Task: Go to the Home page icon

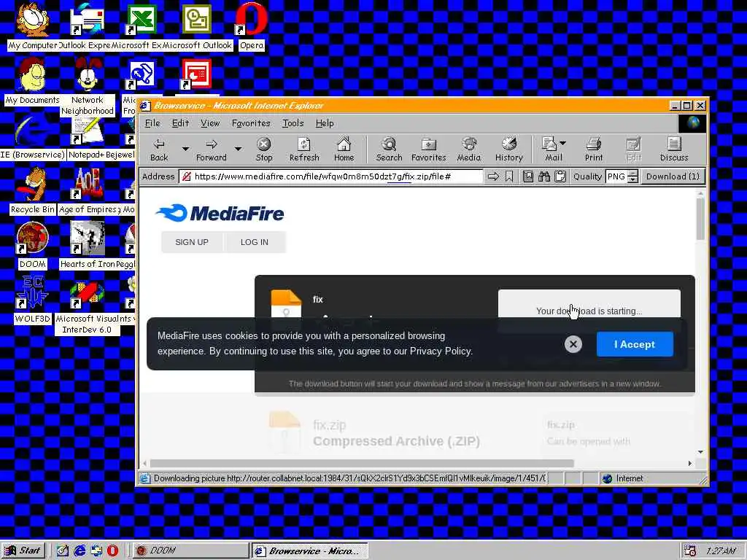Action: (x=344, y=149)
